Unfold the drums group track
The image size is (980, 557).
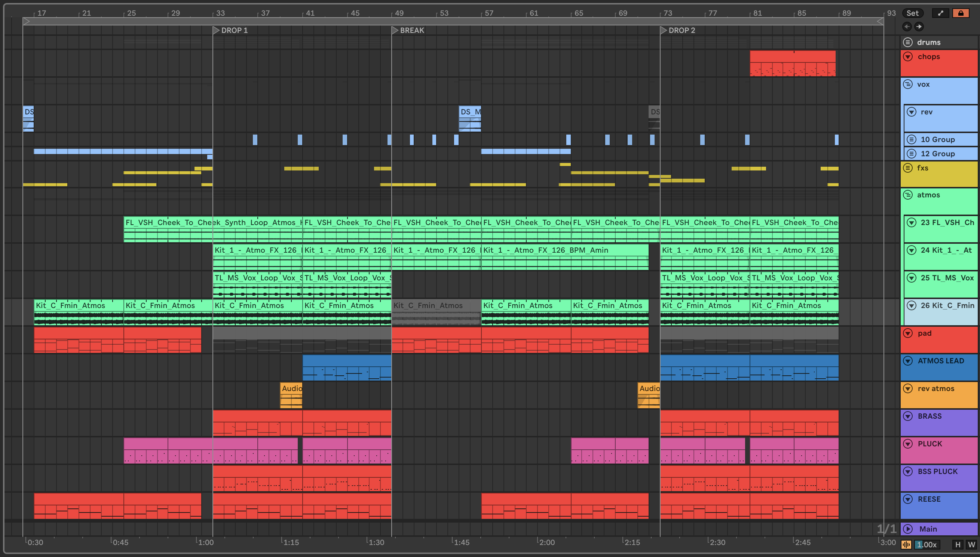click(908, 42)
